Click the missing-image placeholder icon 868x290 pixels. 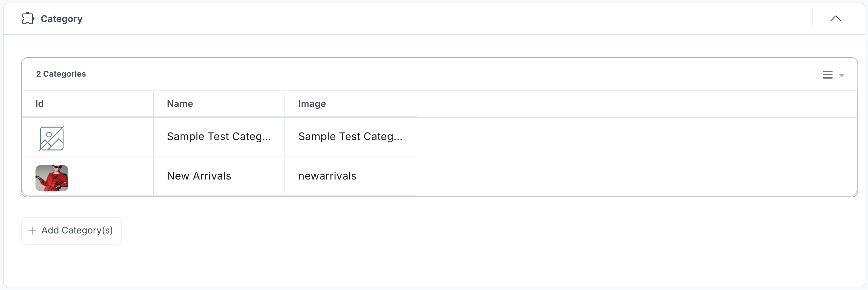[x=52, y=138]
